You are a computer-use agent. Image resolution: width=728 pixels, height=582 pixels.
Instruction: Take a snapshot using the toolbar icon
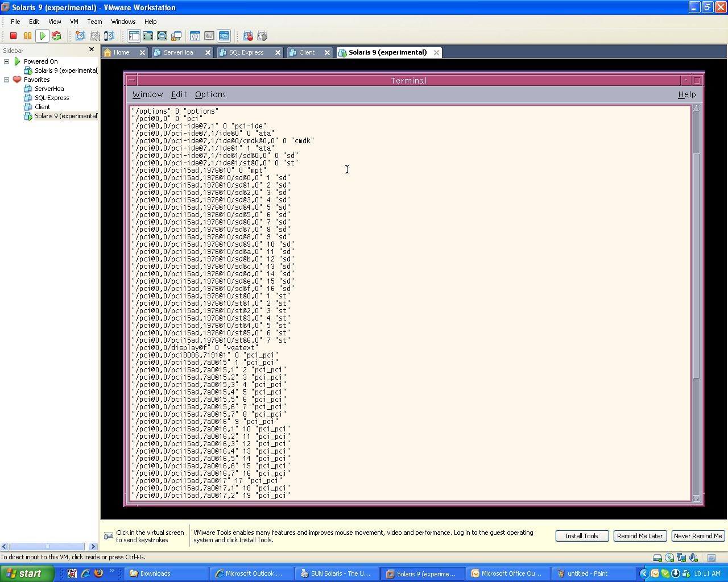pos(80,36)
